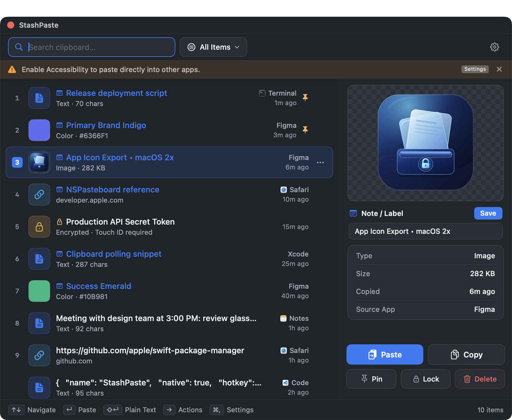
Task: Click the Settings shortcut key hint
Action: [217, 410]
